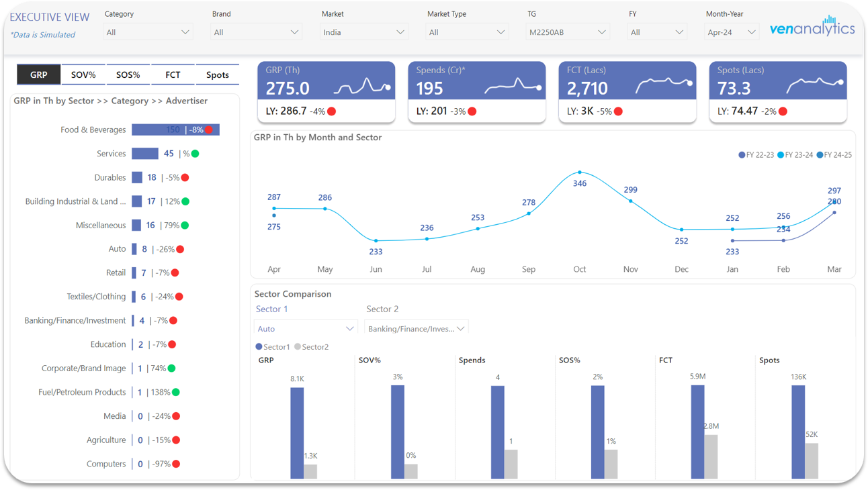Click the Spends (Cr) card sparkline

pos(513,86)
